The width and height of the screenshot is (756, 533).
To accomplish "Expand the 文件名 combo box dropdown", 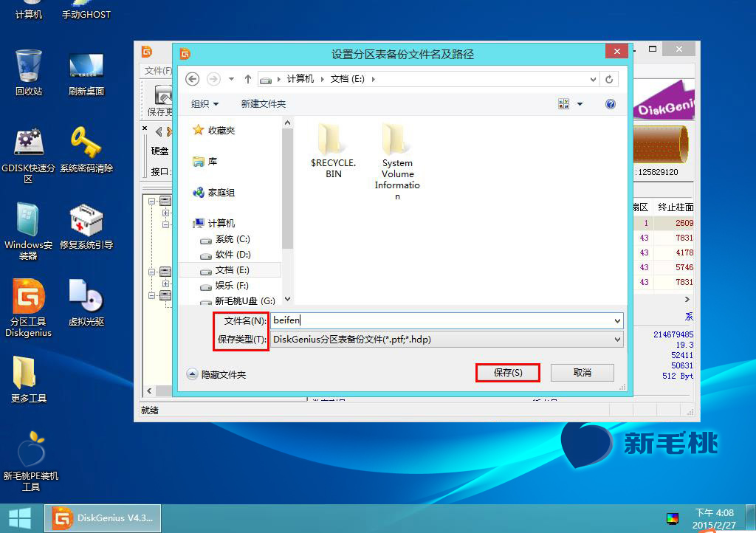I will tap(617, 320).
